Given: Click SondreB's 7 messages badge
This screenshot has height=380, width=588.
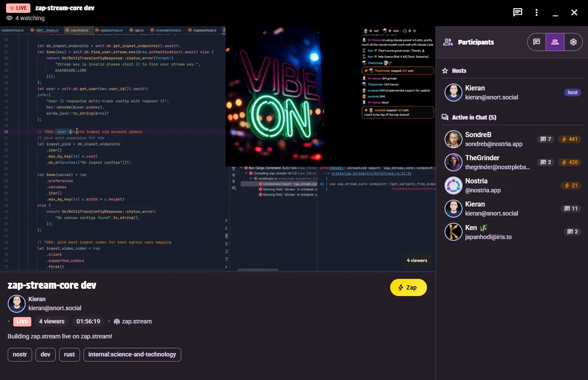Looking at the screenshot, I should coord(546,139).
